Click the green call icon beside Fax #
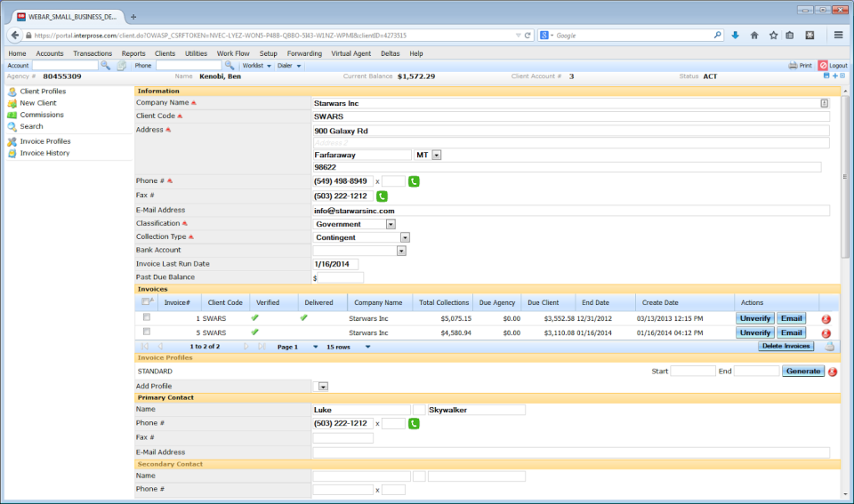The width and height of the screenshot is (854, 504). tap(382, 196)
